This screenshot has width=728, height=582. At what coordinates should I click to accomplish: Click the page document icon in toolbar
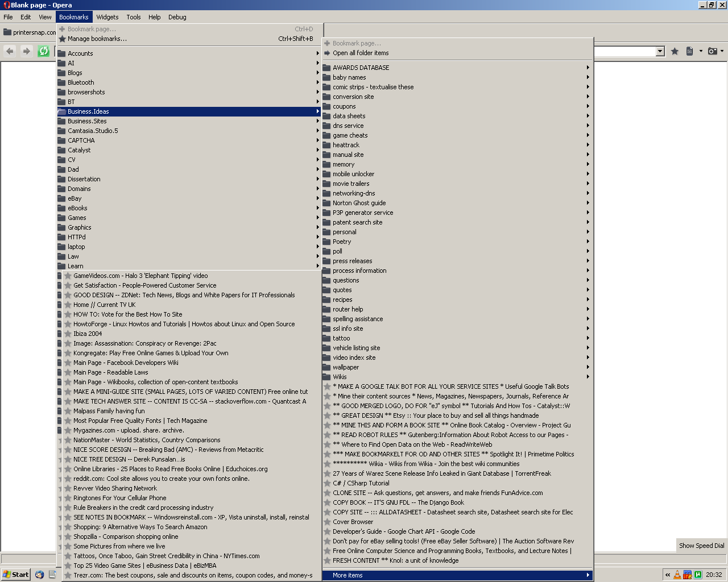tap(689, 51)
